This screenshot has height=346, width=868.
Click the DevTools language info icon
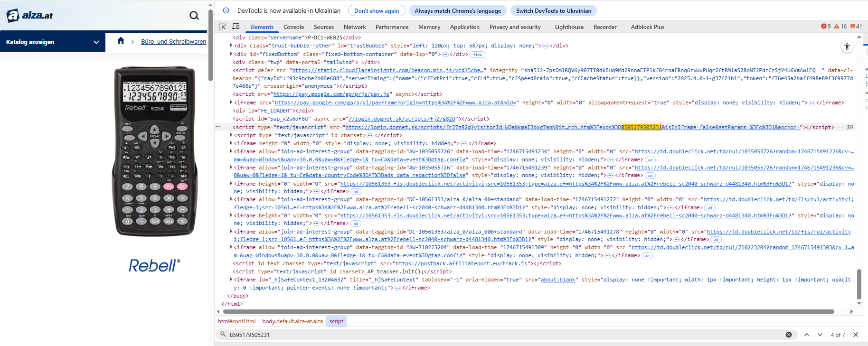tap(226, 10)
